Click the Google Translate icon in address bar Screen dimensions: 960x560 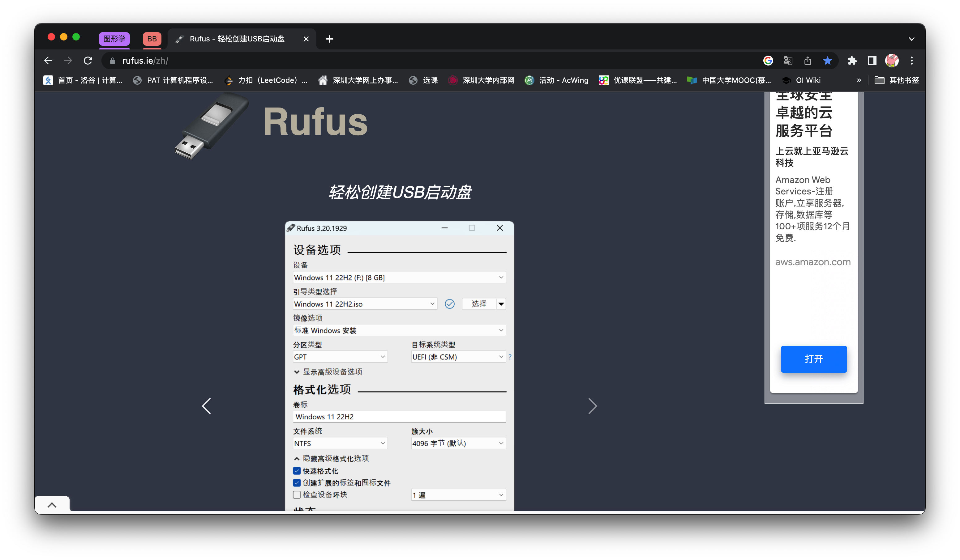788,61
